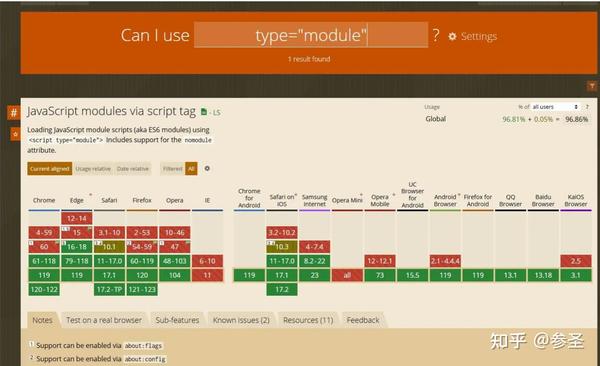Screen dimensions: 600x366
Task: Select the All browsers button
Action: pos(191,169)
